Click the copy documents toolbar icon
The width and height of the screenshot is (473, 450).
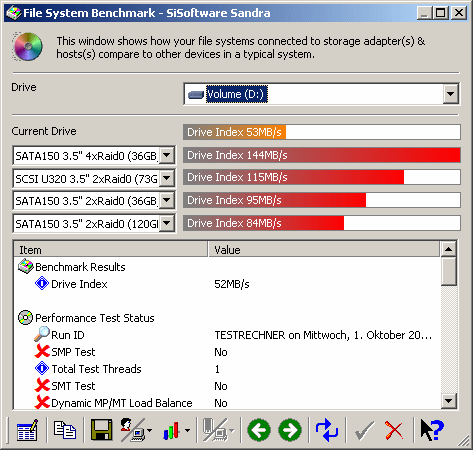point(65,430)
